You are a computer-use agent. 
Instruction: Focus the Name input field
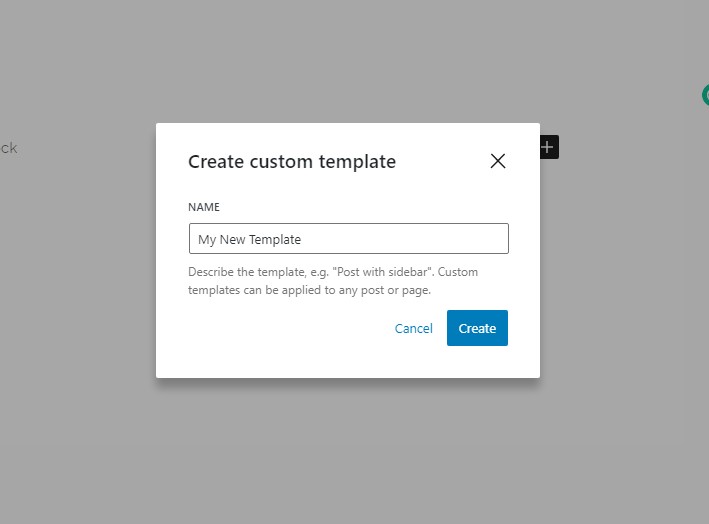pos(348,239)
